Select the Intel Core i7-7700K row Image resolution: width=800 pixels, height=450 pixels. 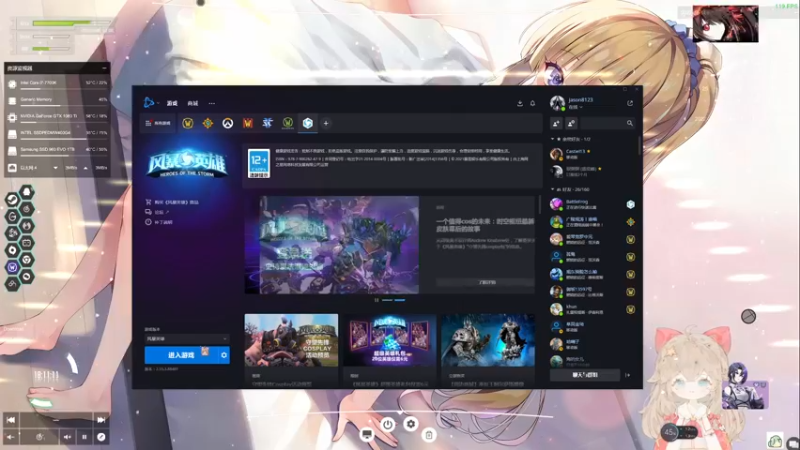tap(57, 84)
